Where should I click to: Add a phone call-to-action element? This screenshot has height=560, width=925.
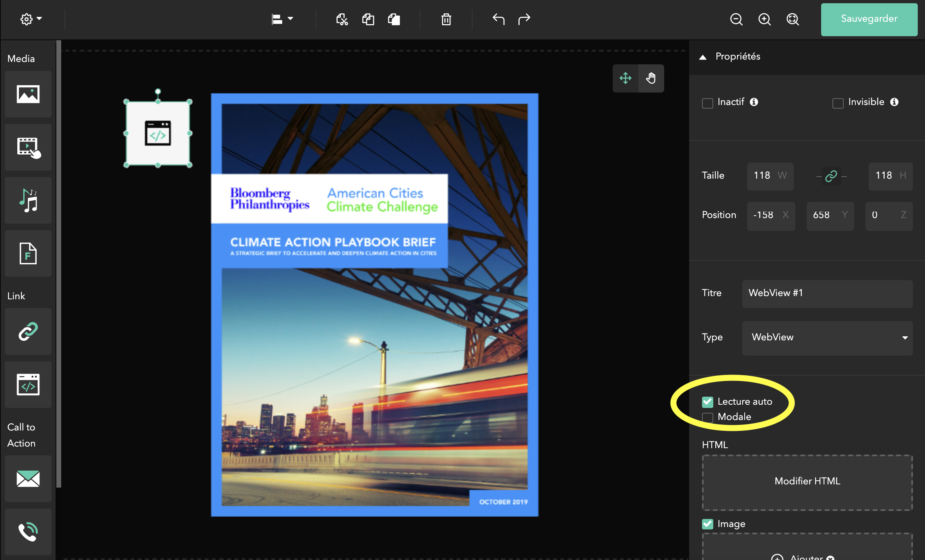point(28,532)
